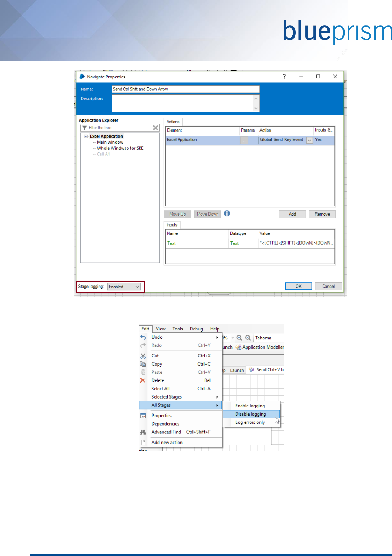This screenshot has width=392, height=556.
Task: Click the OK button
Action: tap(298, 286)
